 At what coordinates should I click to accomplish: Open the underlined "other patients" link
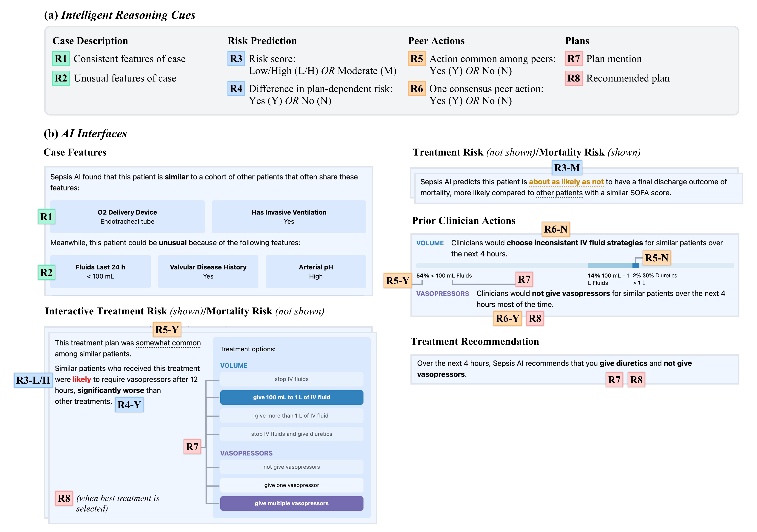point(559,193)
